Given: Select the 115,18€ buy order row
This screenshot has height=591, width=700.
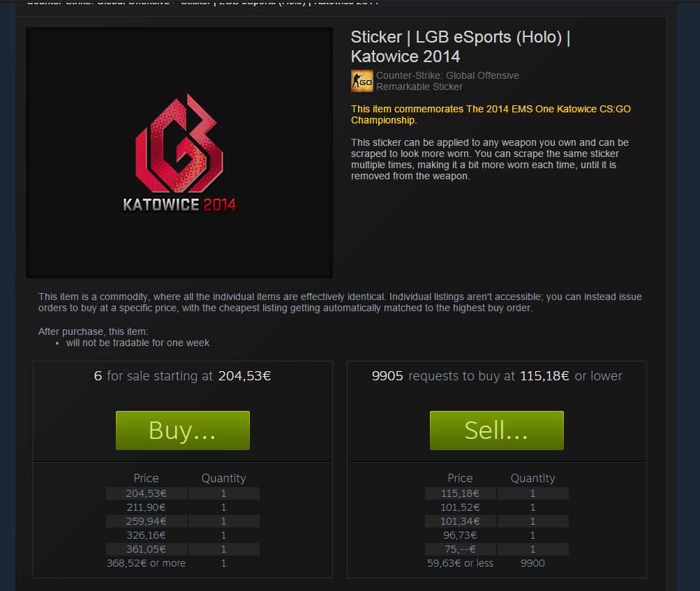Looking at the screenshot, I should click(497, 493).
